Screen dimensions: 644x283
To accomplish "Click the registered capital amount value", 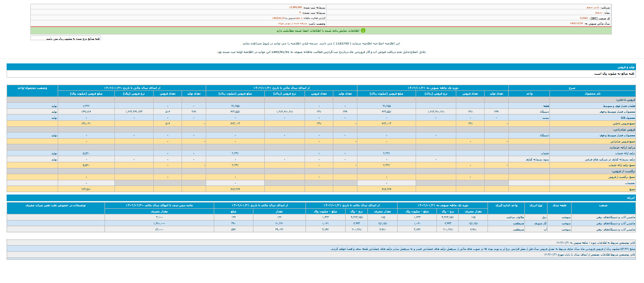I will [x=298, y=8].
